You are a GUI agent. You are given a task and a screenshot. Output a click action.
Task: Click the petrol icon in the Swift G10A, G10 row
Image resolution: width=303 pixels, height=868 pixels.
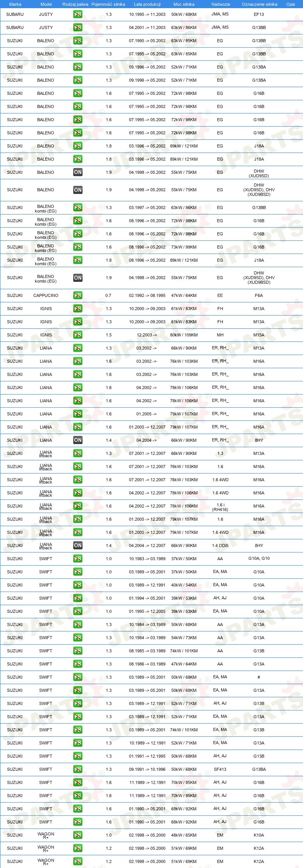[x=78, y=559]
